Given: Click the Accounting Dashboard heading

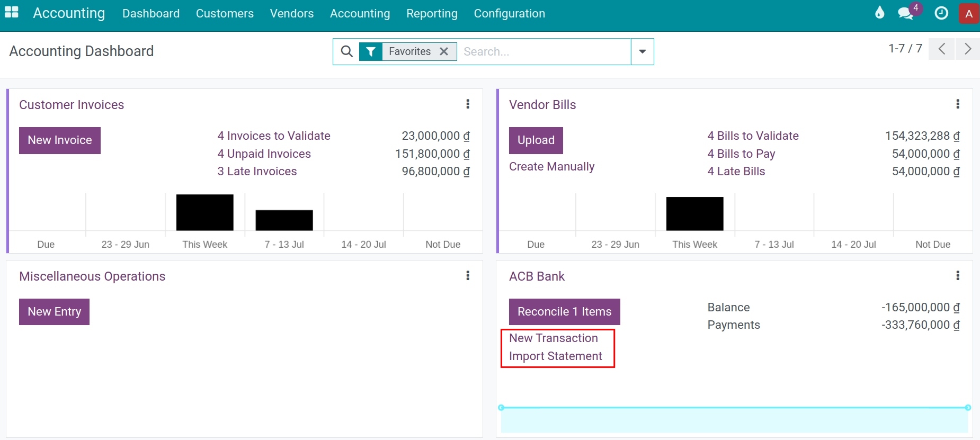Looking at the screenshot, I should (x=82, y=51).
